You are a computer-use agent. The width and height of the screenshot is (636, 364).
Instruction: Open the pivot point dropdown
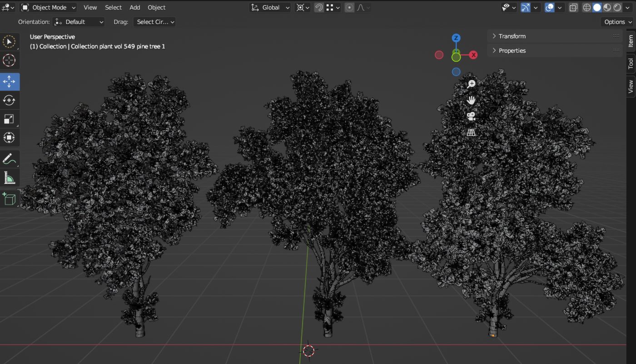click(303, 7)
